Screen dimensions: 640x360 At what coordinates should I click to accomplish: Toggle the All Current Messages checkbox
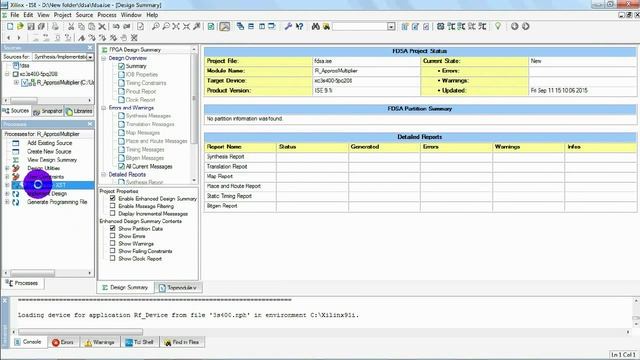pos(121,167)
